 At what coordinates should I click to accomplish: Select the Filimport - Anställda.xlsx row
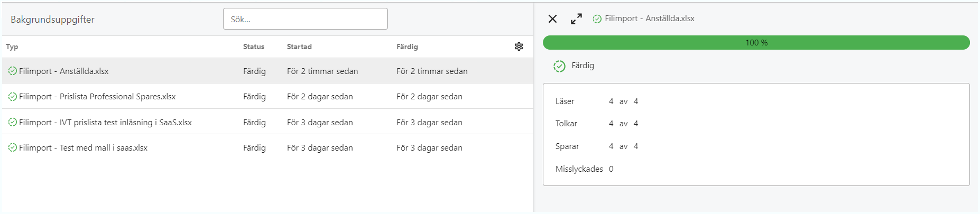[267, 71]
